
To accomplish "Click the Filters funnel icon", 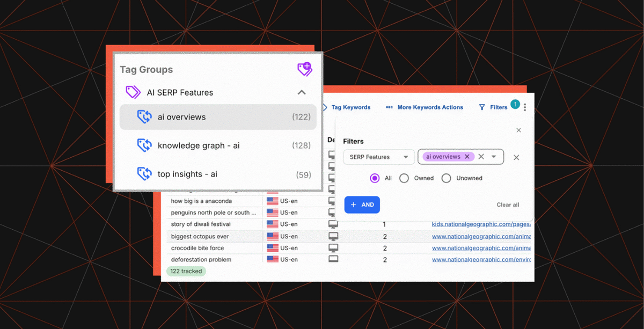I will (x=482, y=107).
